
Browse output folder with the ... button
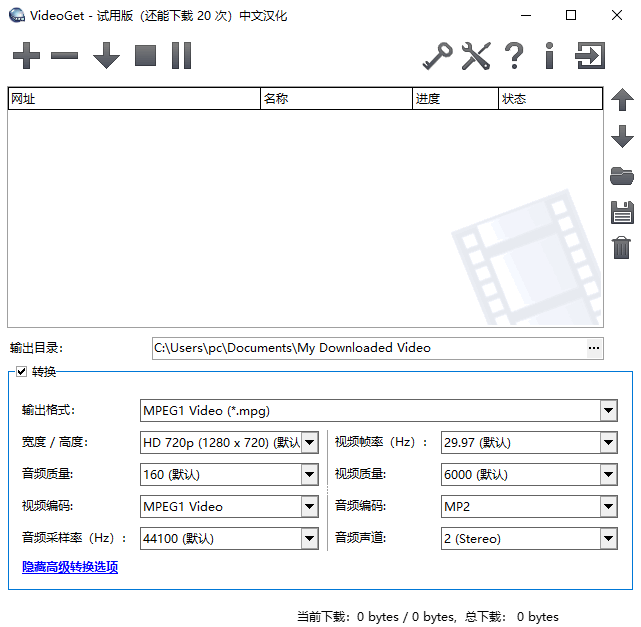tap(594, 348)
